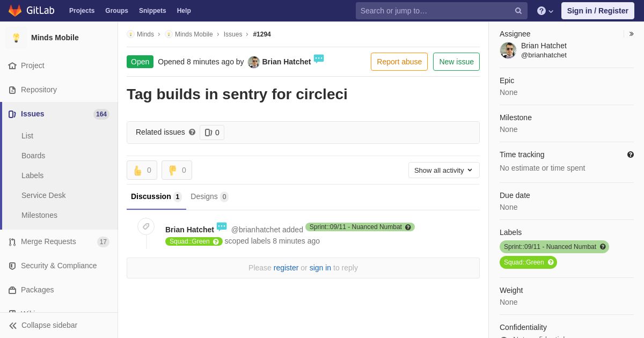Click the label tag icon in activity timeline
This screenshot has width=644, height=338.
pyautogui.click(x=146, y=226)
